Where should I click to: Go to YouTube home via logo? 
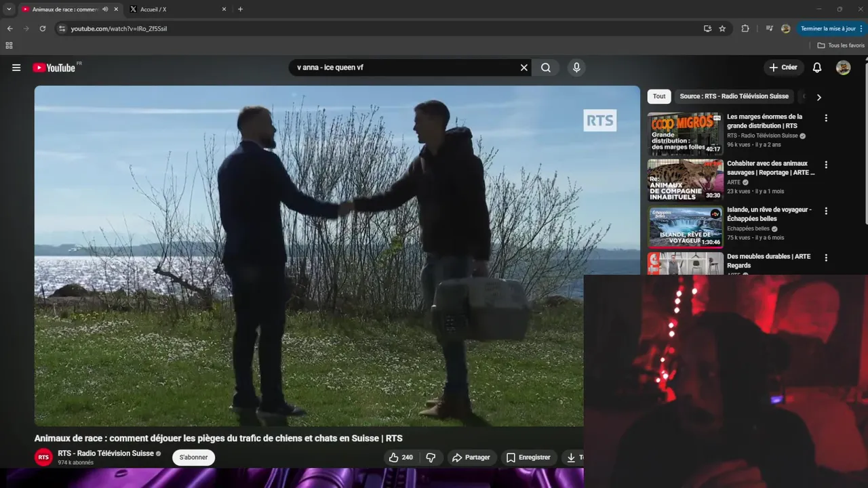(x=54, y=68)
